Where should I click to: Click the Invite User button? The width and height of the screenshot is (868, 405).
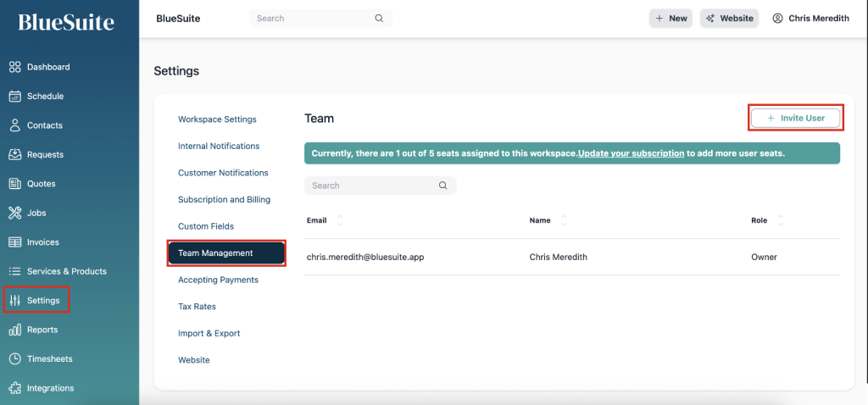click(x=795, y=118)
